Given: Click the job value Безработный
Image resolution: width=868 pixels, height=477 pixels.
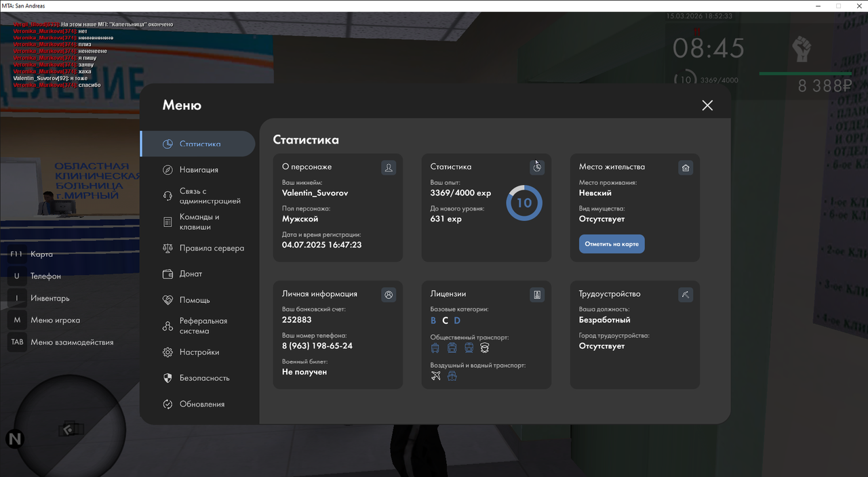Looking at the screenshot, I should point(605,320).
